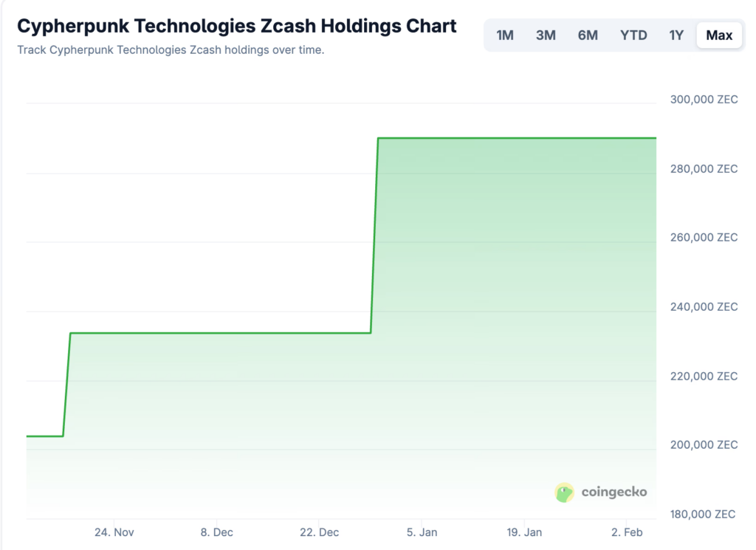The width and height of the screenshot is (756, 550).
Task: Click the active Max range button
Action: point(718,35)
